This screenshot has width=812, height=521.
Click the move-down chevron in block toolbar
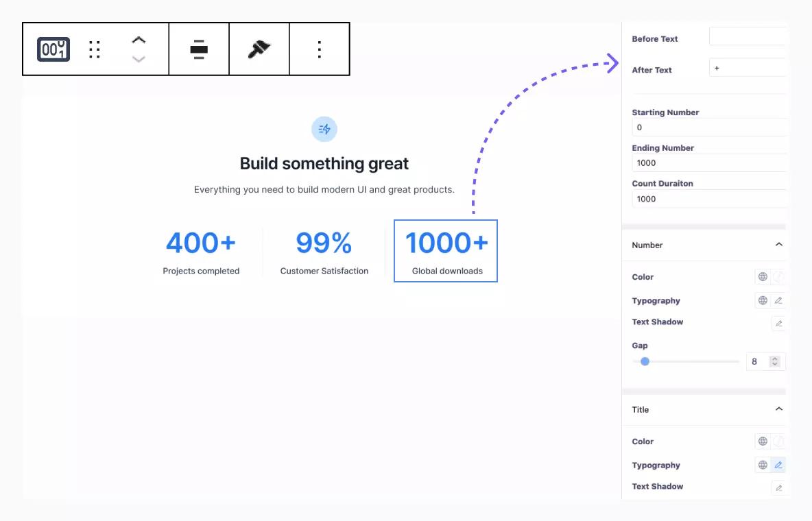point(138,60)
